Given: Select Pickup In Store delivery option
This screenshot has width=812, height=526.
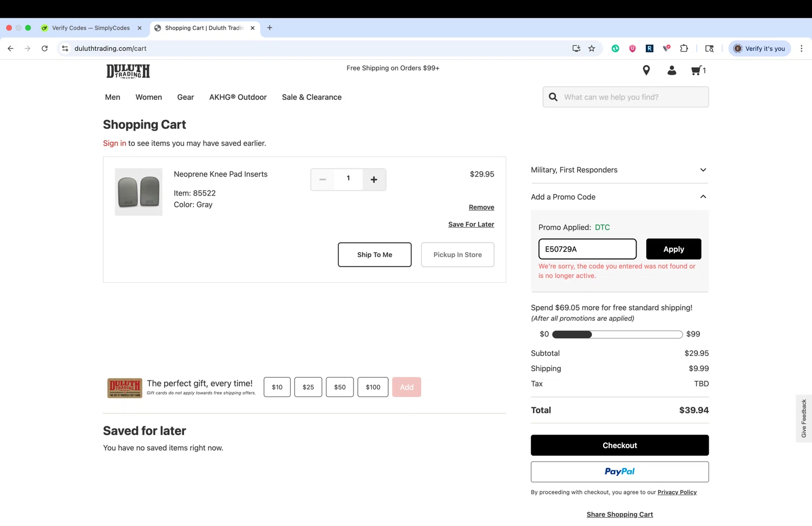Looking at the screenshot, I should tap(457, 255).
